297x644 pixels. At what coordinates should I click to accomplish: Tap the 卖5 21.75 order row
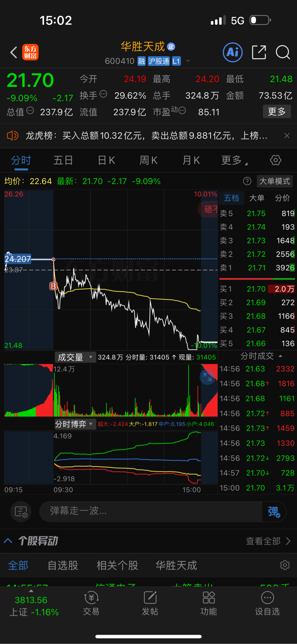coord(257,214)
